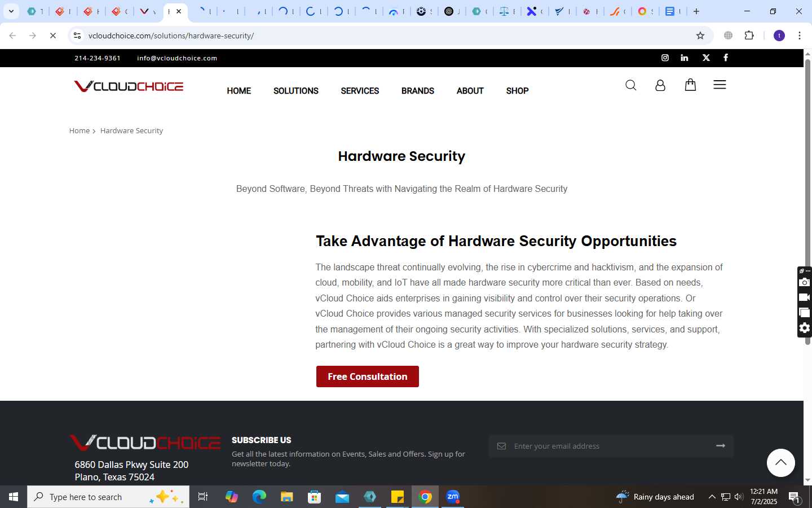812x508 pixels.
Task: Open the shopping bag cart icon
Action: tap(690, 85)
